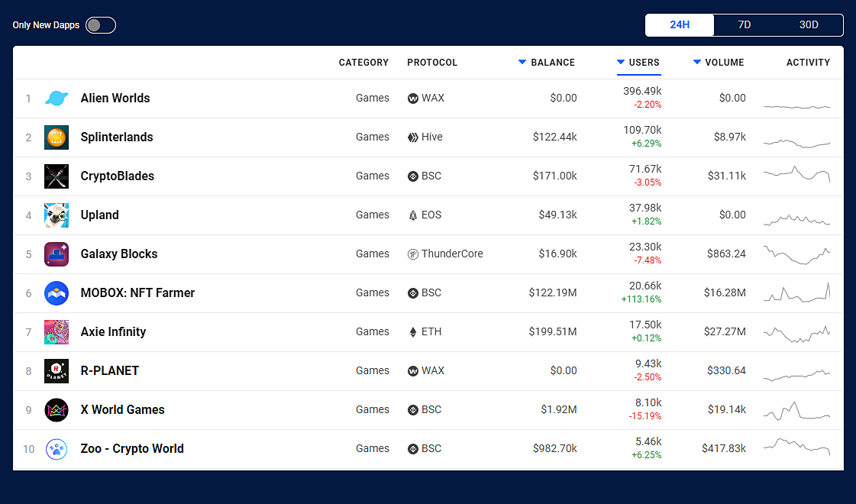Screen dimensions: 856x504
Task: Click the Upland llama logo
Action: click(x=57, y=215)
